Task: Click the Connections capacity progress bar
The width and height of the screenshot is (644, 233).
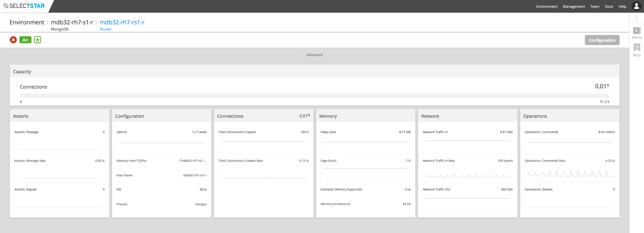Action: 314,96
